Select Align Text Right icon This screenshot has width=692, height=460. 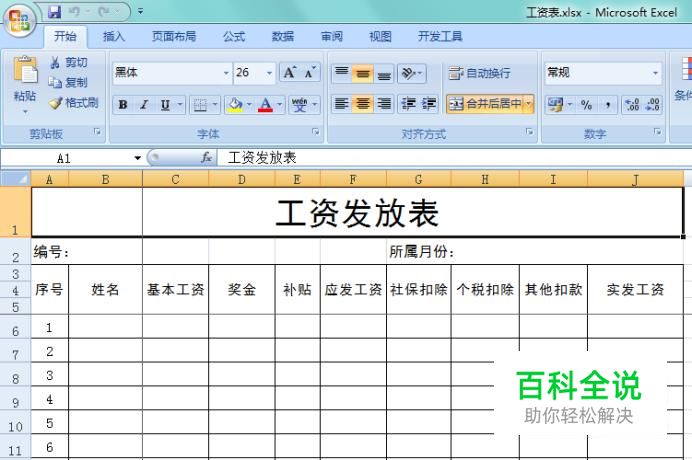[384, 104]
